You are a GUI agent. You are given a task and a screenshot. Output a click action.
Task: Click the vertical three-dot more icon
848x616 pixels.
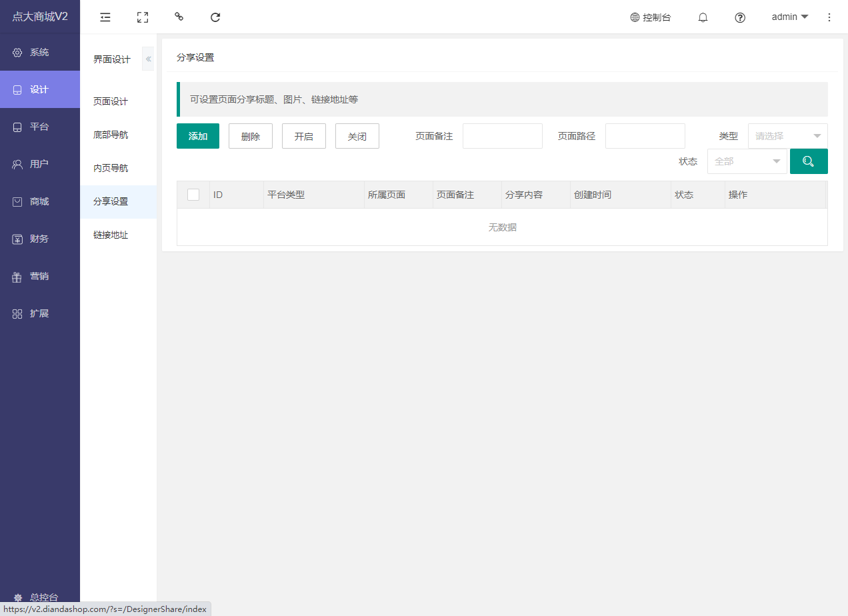[x=829, y=17]
